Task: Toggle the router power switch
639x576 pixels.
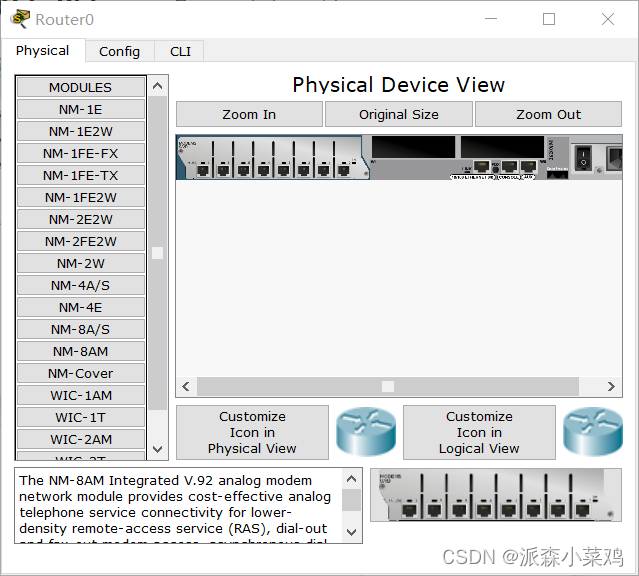Action: tap(583, 159)
